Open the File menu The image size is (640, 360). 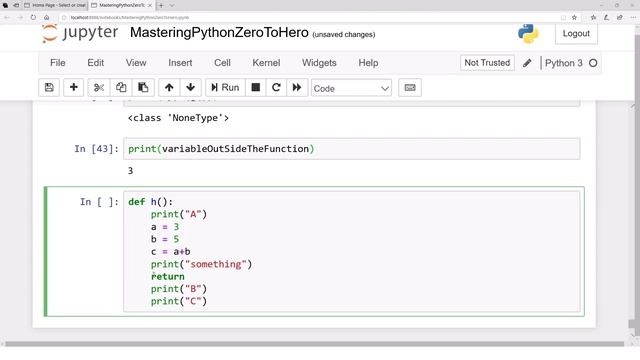click(58, 63)
